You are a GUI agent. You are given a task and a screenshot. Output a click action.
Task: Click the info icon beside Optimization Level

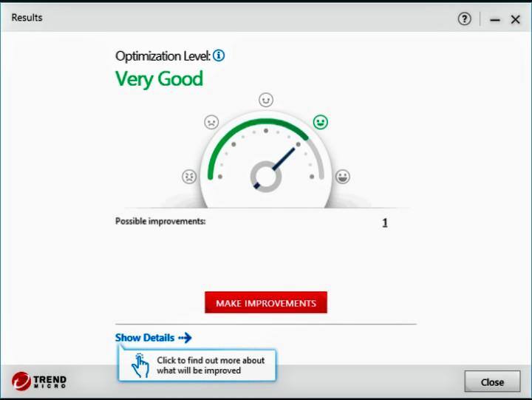(219, 55)
